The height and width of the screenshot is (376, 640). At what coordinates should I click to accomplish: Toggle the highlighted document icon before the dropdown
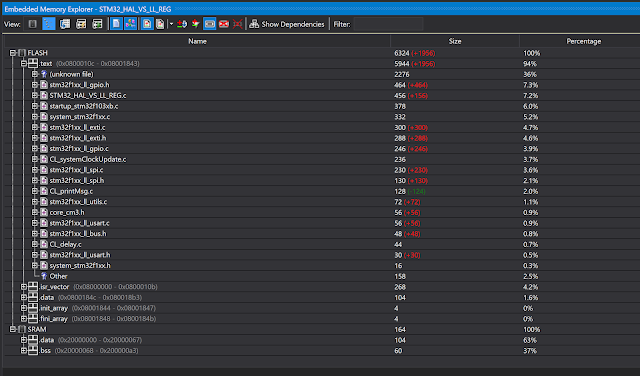[x=147, y=24]
